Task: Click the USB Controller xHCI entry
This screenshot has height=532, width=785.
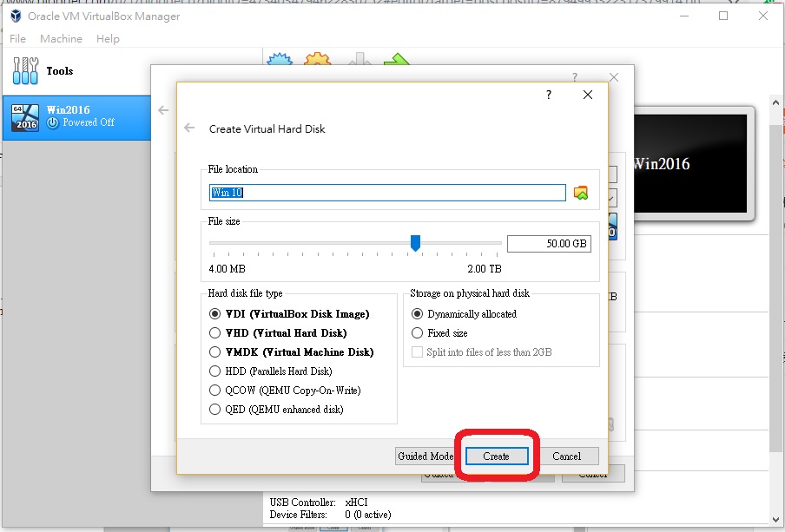Action: pyautogui.click(x=319, y=502)
